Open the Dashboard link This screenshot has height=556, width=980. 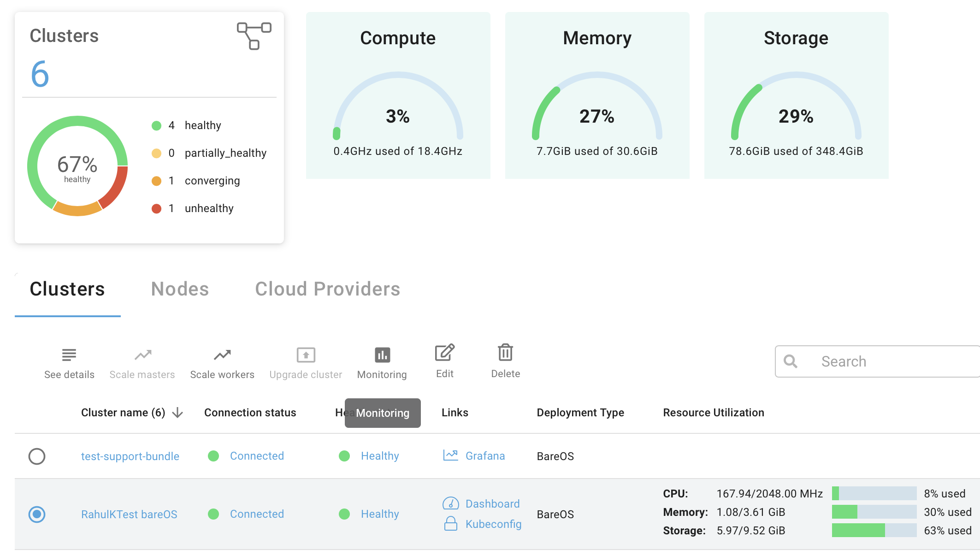pos(492,504)
